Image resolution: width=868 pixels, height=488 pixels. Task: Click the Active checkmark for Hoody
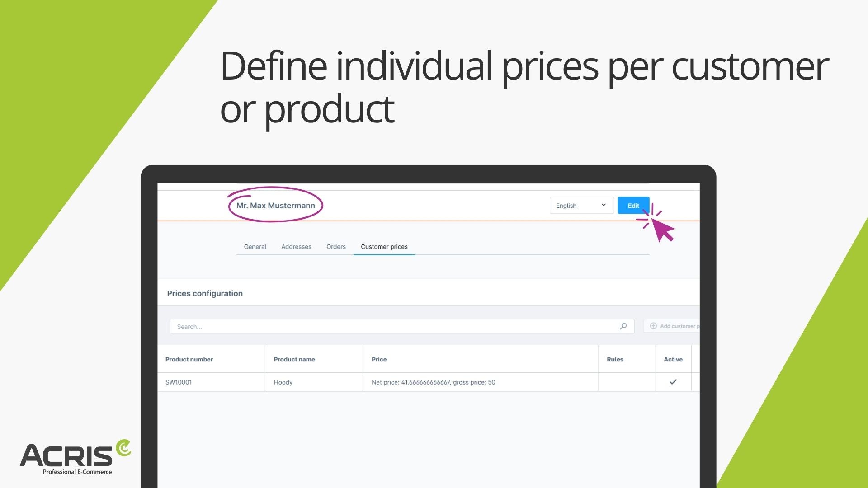coord(673,382)
